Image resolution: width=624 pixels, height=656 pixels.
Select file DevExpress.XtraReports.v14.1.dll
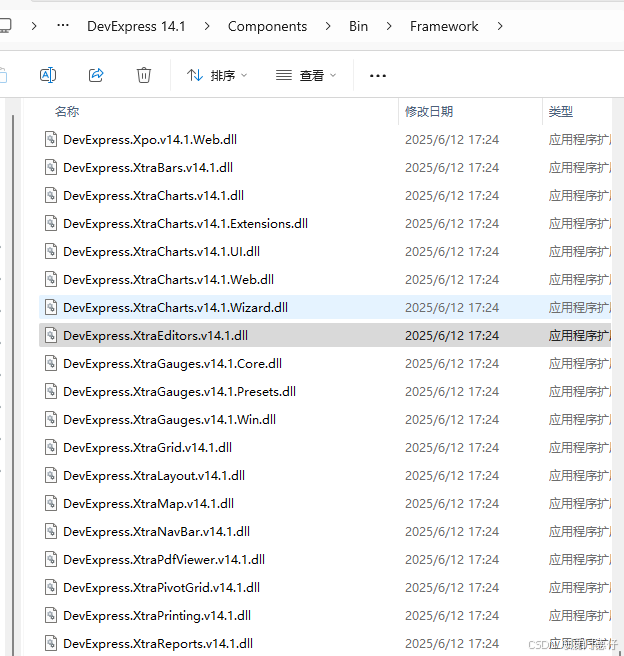click(x=325, y=644)
